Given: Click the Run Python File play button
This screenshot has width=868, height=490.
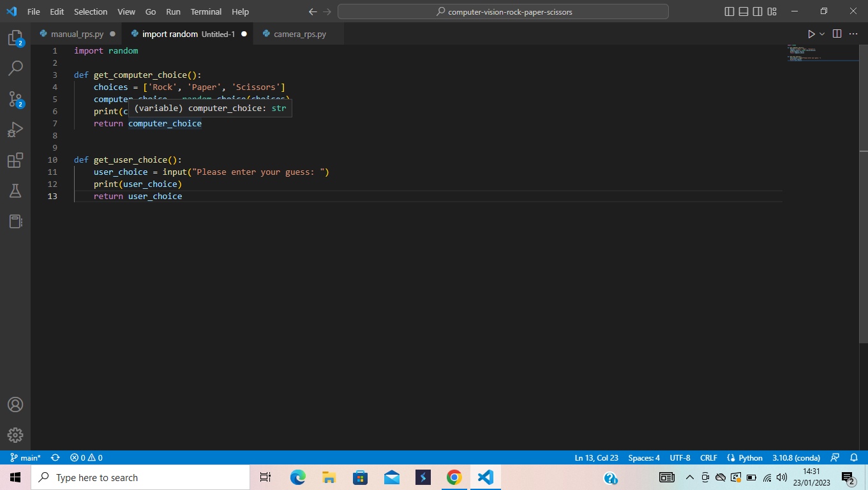Looking at the screenshot, I should point(811,34).
